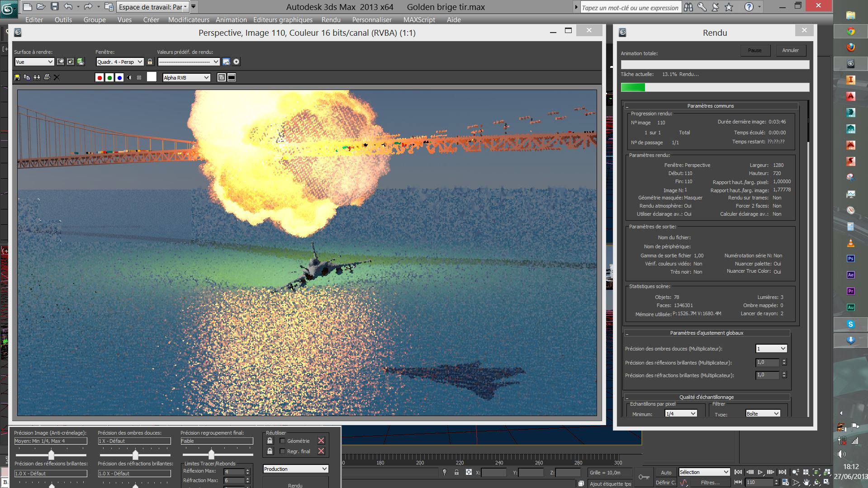Screen dimensions: 868x488
Task: Open the Modificateurs menu
Action: (x=189, y=20)
